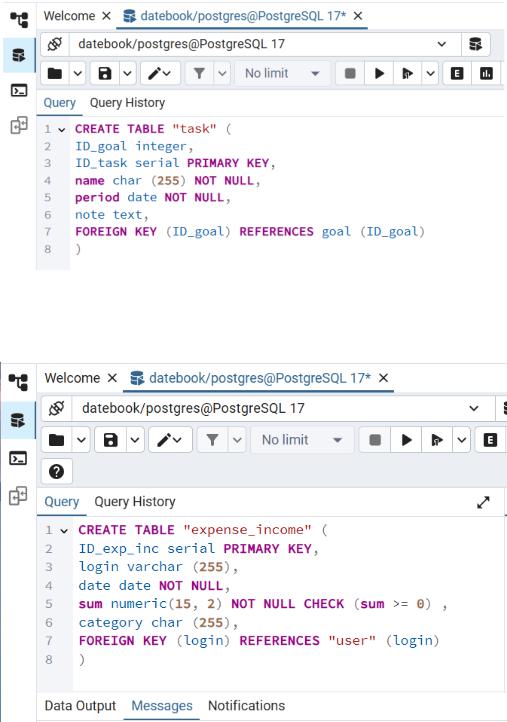Screen dimensions: 507x722
Task: Collapse code fold arrow on CREATE TABLE "task"
Action: (62, 129)
